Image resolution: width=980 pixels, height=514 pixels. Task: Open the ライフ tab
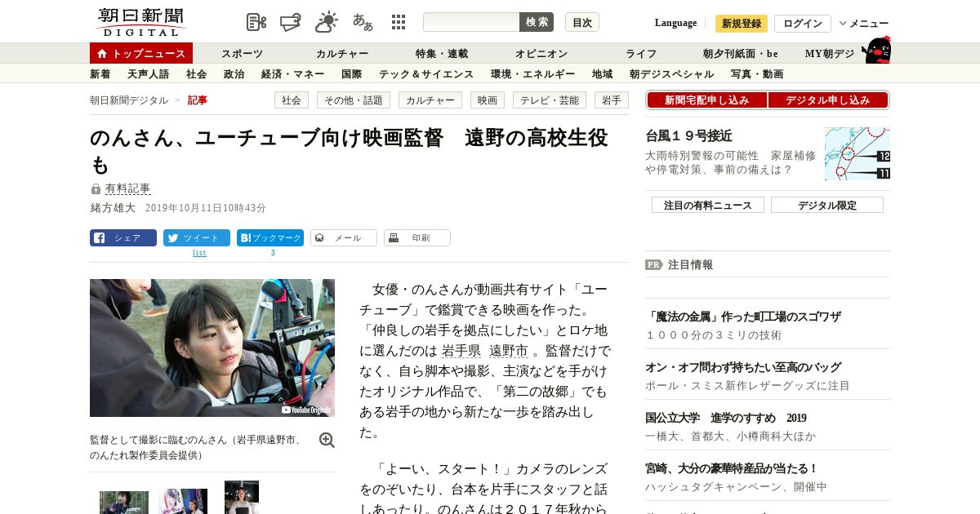(x=641, y=54)
